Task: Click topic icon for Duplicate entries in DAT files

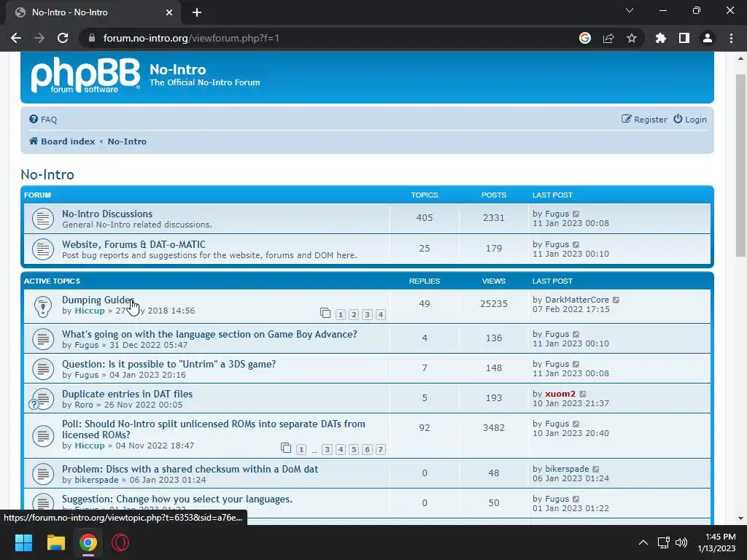Action: tap(42, 399)
